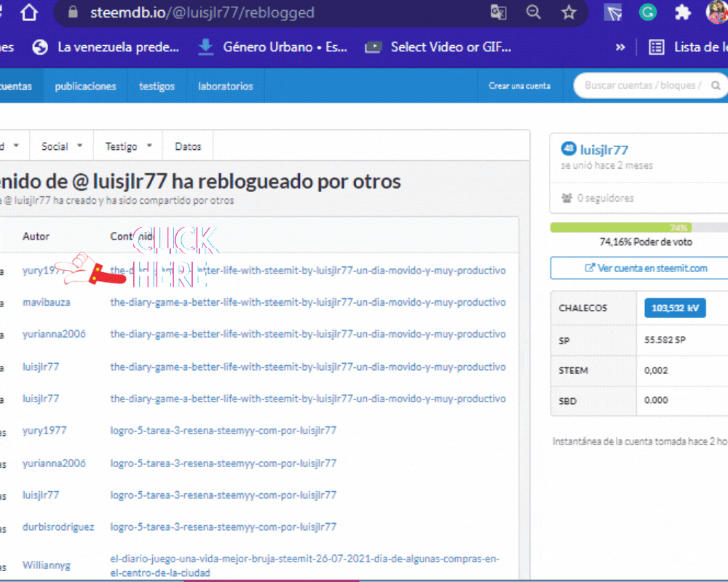Click the '0 seguidores' text
Image resolution: width=728 pixels, height=582 pixels.
click(x=606, y=198)
